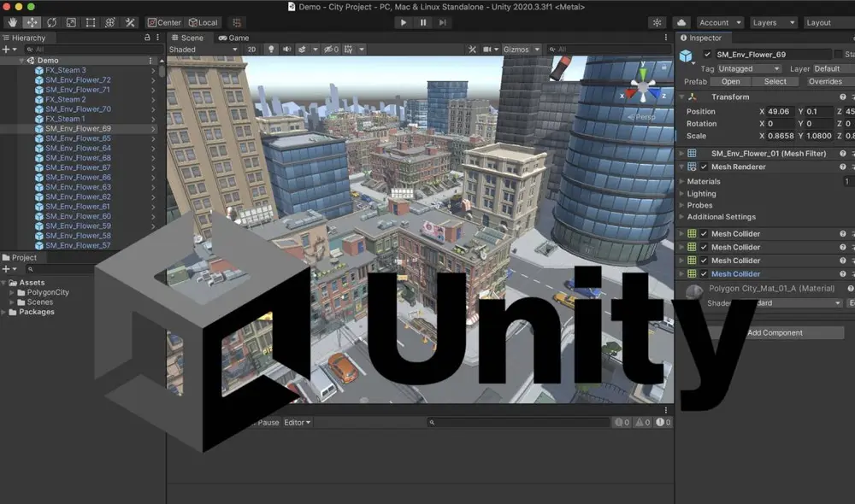The width and height of the screenshot is (855, 504).
Task: Click the Scene view search field
Action: pyautogui.click(x=607, y=49)
